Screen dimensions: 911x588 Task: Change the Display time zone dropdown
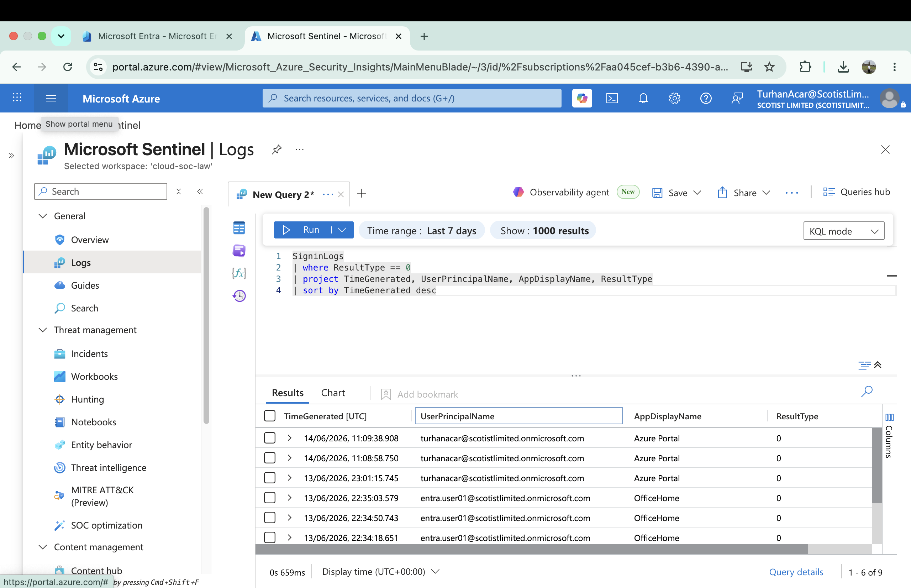tap(381, 572)
